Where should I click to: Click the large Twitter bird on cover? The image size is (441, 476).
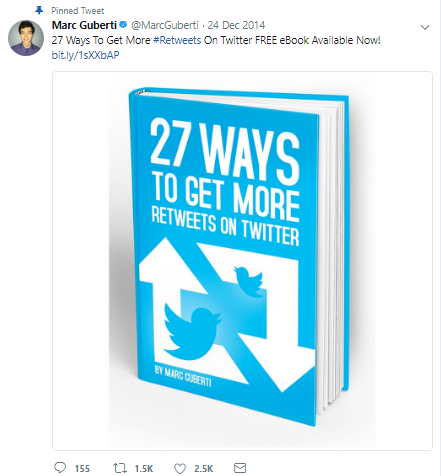point(192,332)
